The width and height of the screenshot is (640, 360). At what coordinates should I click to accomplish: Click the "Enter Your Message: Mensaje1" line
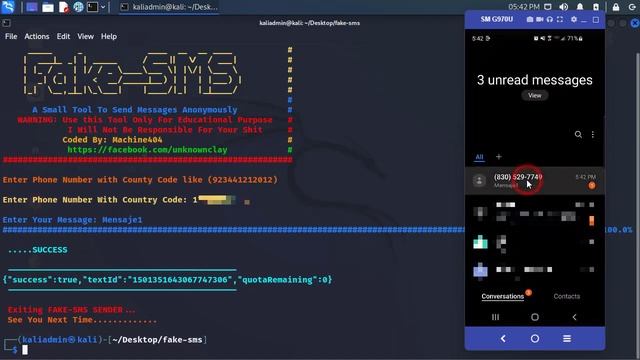(73, 220)
